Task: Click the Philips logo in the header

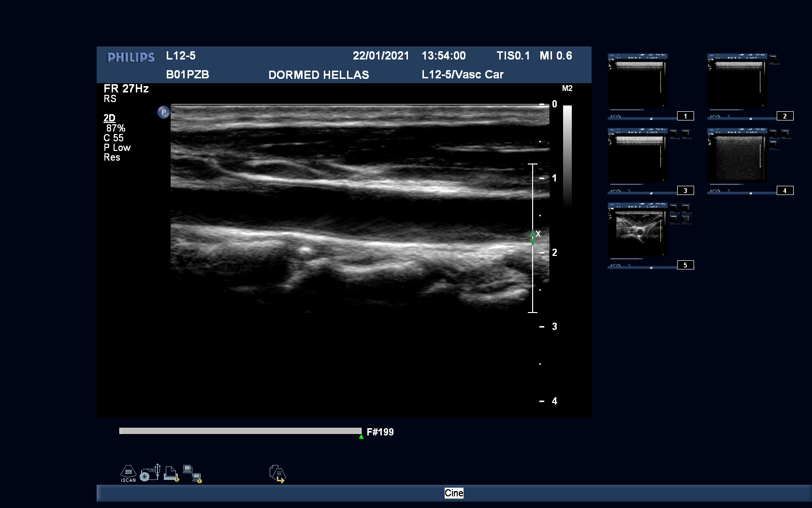Action: pyautogui.click(x=130, y=58)
